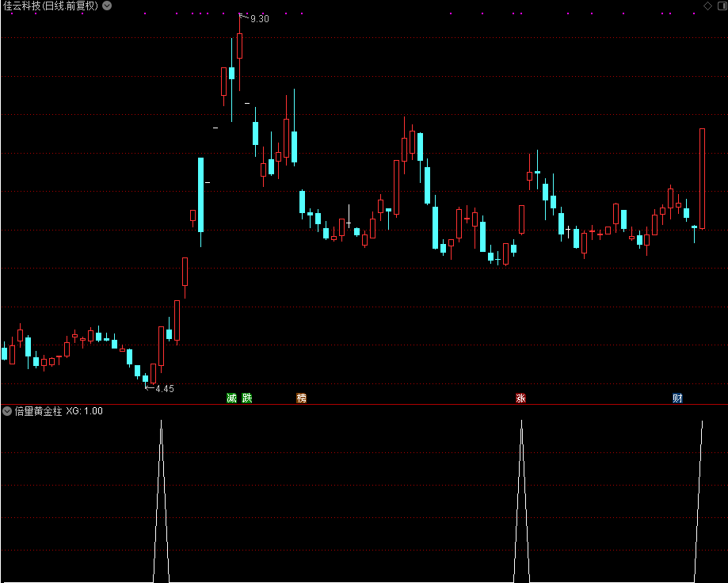Select the tall red candlestick at far right
This screenshot has height=583, width=728.
click(702, 179)
